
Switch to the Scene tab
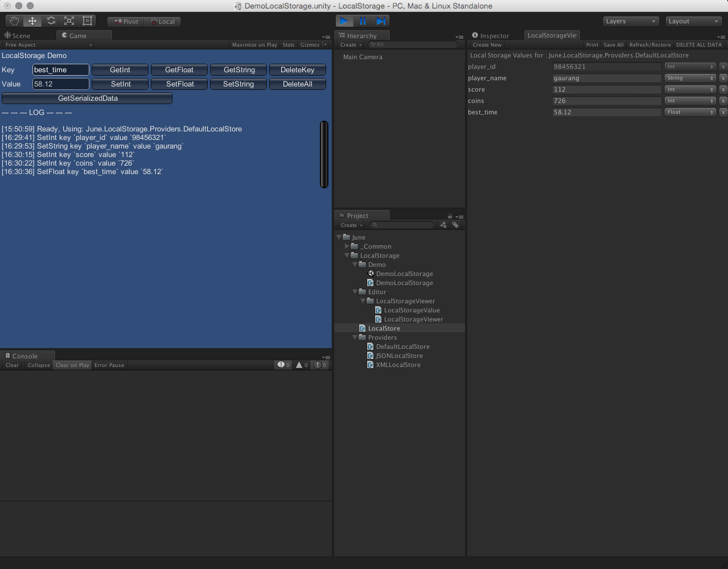[17, 35]
